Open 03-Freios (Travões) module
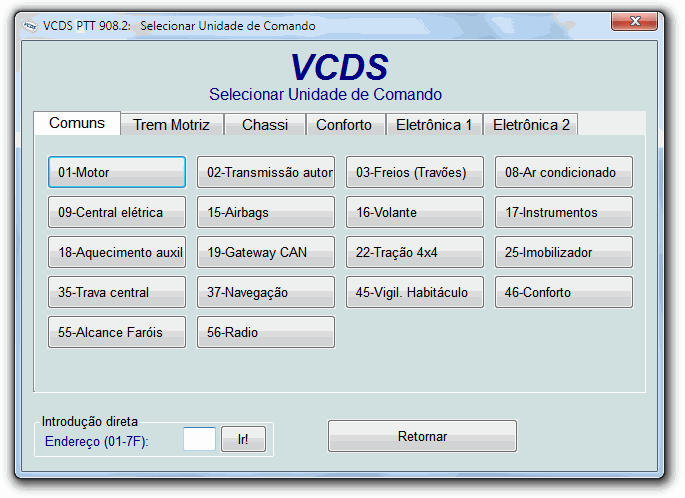 [415, 172]
